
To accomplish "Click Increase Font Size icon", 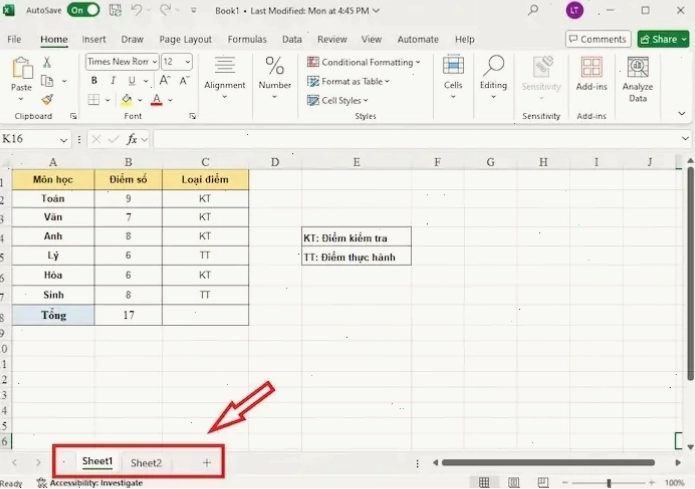I will pos(164,81).
